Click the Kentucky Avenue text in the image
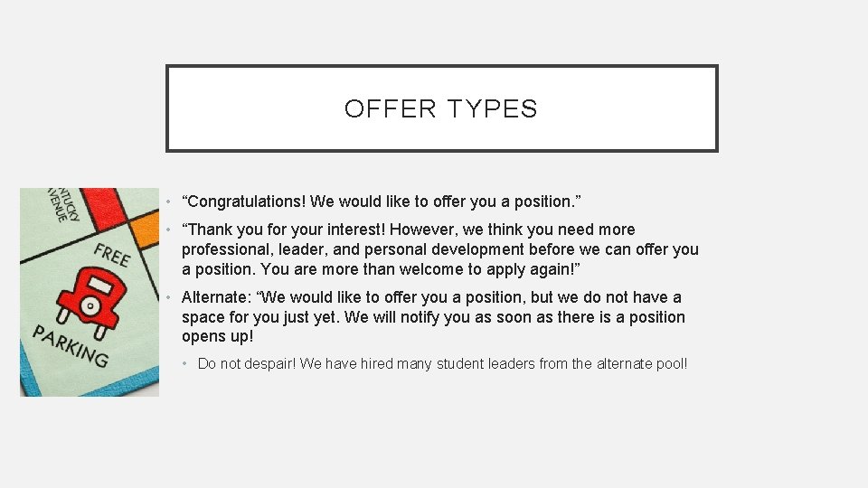Image resolution: width=868 pixels, height=488 pixels. 64,204
